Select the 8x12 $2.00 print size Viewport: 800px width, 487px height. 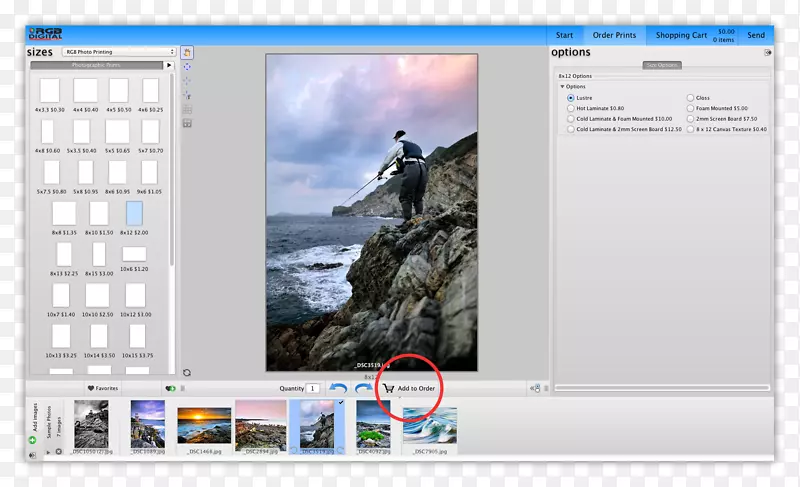134,213
